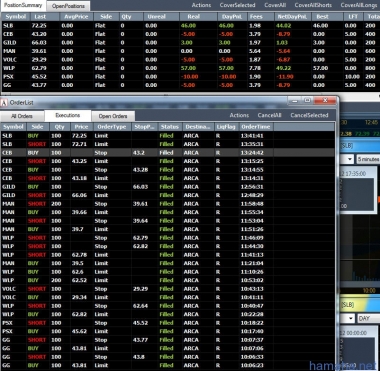This screenshot has height=371, width=380.
Task: Open the 5 minutes interval dropdown
Action: coord(367,159)
